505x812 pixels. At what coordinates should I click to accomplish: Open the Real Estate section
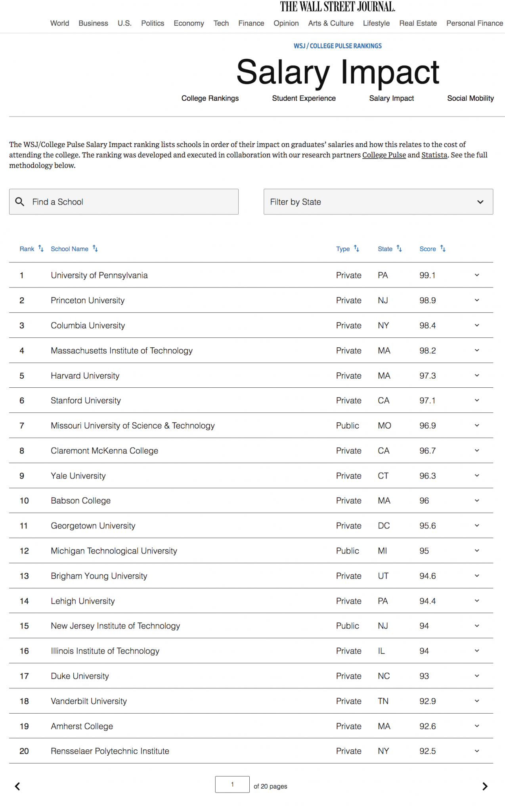[418, 23]
